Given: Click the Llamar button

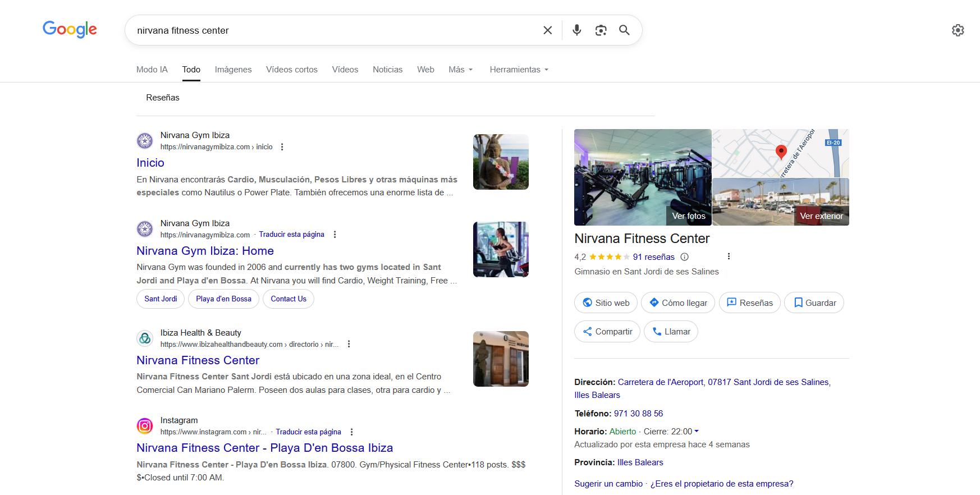Looking at the screenshot, I should [671, 332].
